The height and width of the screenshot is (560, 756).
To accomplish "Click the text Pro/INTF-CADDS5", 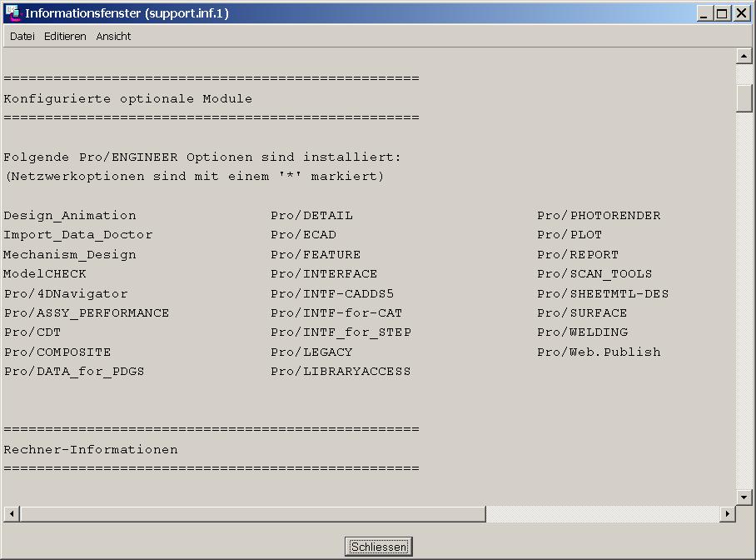I will point(332,293).
